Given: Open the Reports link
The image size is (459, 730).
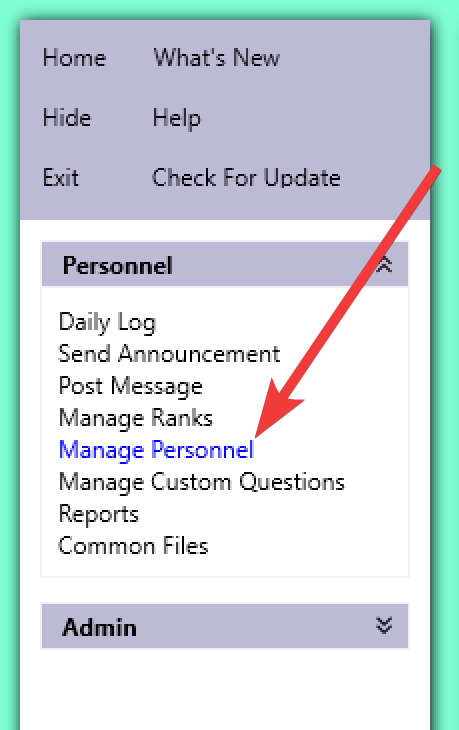Looking at the screenshot, I should pyautogui.click(x=99, y=514).
